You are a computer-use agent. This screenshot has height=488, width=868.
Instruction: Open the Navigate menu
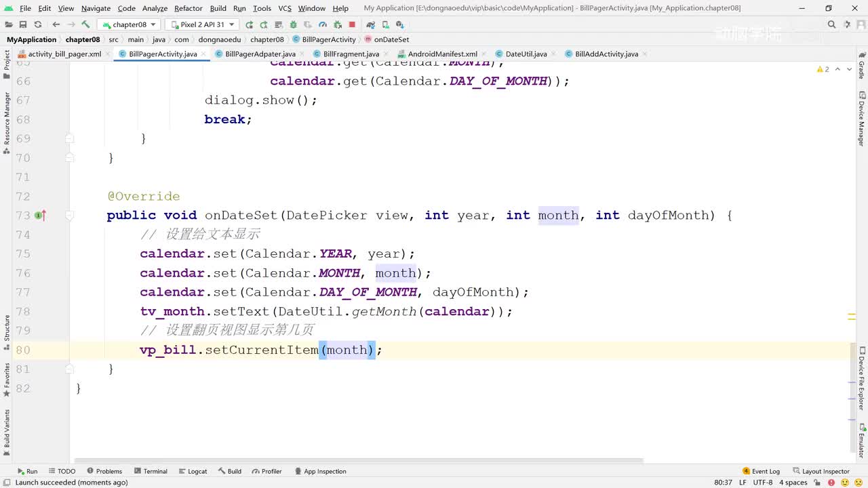pyautogui.click(x=96, y=8)
